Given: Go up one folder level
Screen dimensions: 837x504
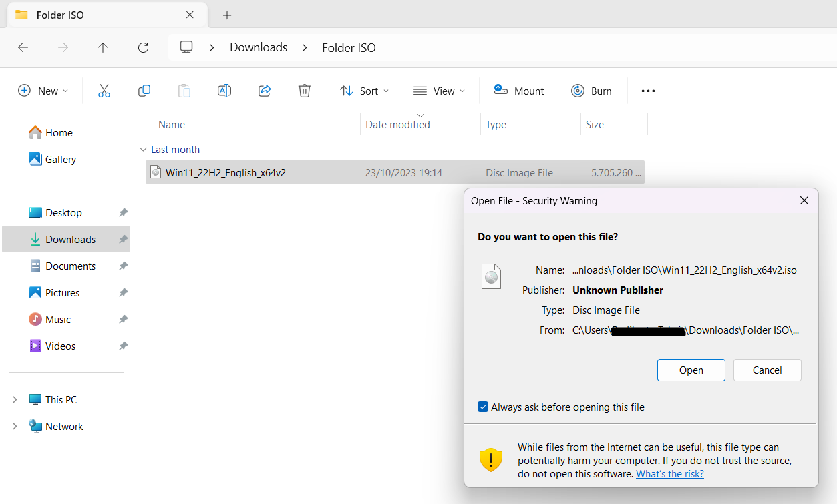Looking at the screenshot, I should [103, 47].
